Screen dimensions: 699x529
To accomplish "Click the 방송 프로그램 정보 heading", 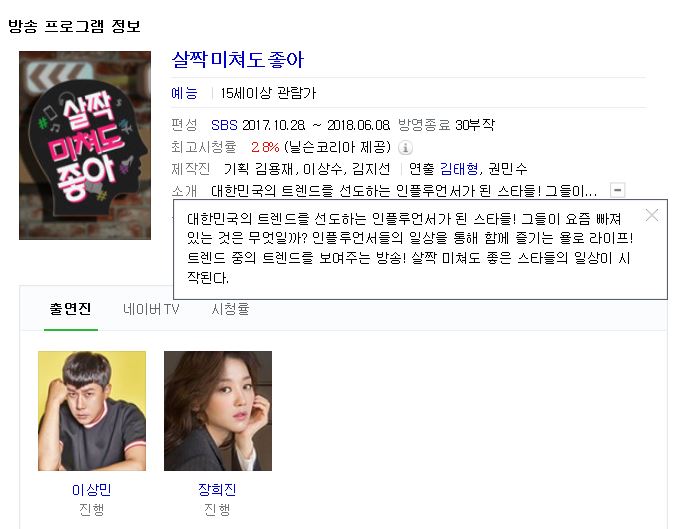I will pos(74,26).
